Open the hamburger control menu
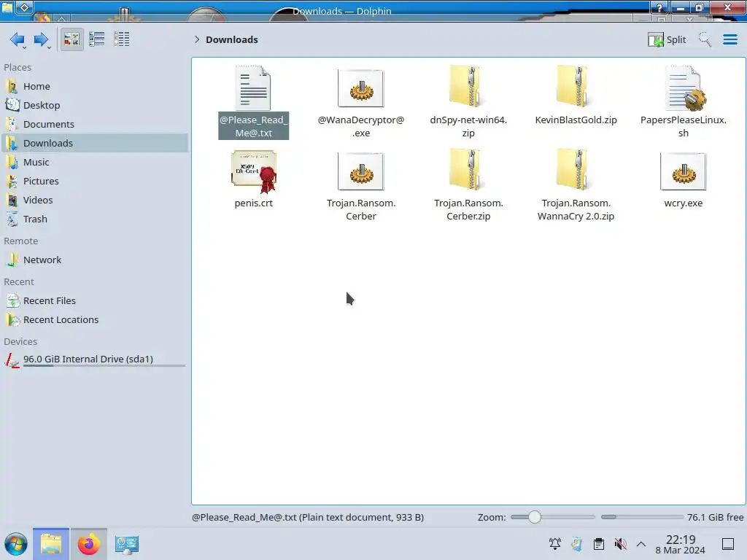Viewport: 747px width, 560px height. [x=729, y=39]
